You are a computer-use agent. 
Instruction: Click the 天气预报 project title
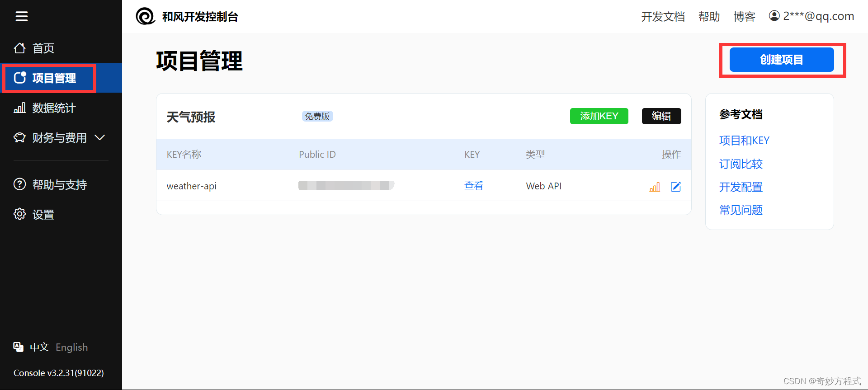tap(191, 117)
